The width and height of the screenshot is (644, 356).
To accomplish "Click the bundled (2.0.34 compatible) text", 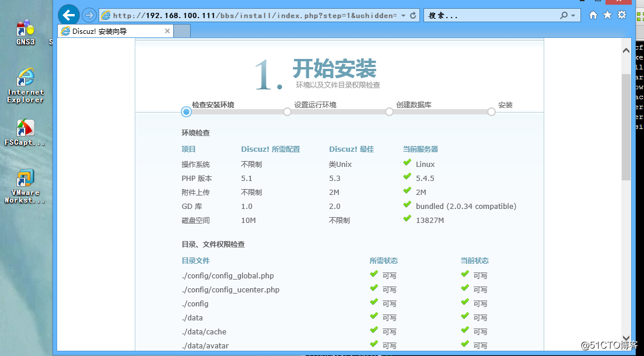I will tap(466, 207).
